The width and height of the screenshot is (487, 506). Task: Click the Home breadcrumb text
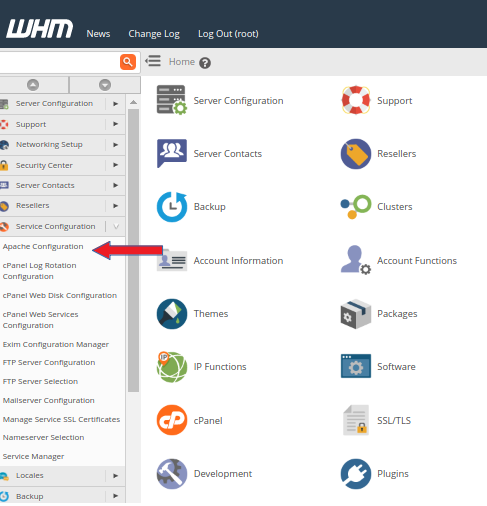(x=182, y=62)
